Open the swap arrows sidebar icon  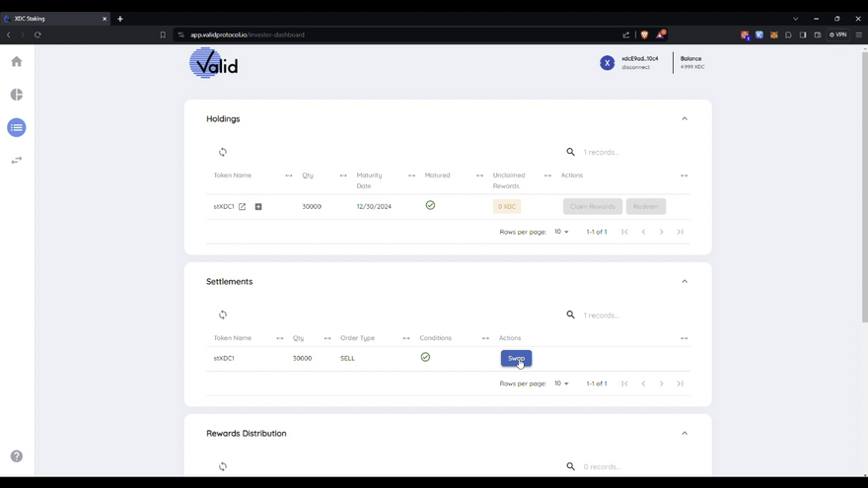[x=17, y=160]
